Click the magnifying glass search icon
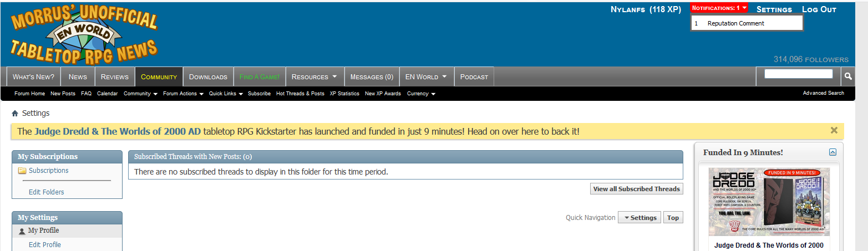 pyautogui.click(x=847, y=76)
